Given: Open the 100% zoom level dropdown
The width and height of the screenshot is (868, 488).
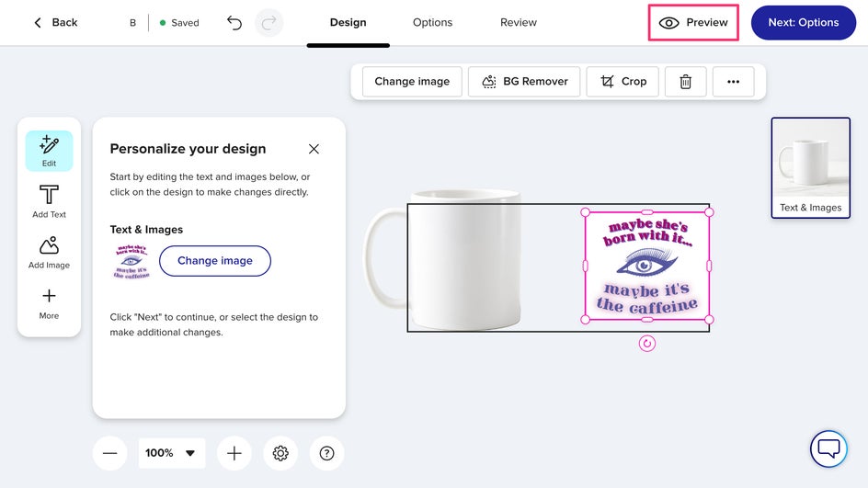Looking at the screenshot, I should pos(172,453).
